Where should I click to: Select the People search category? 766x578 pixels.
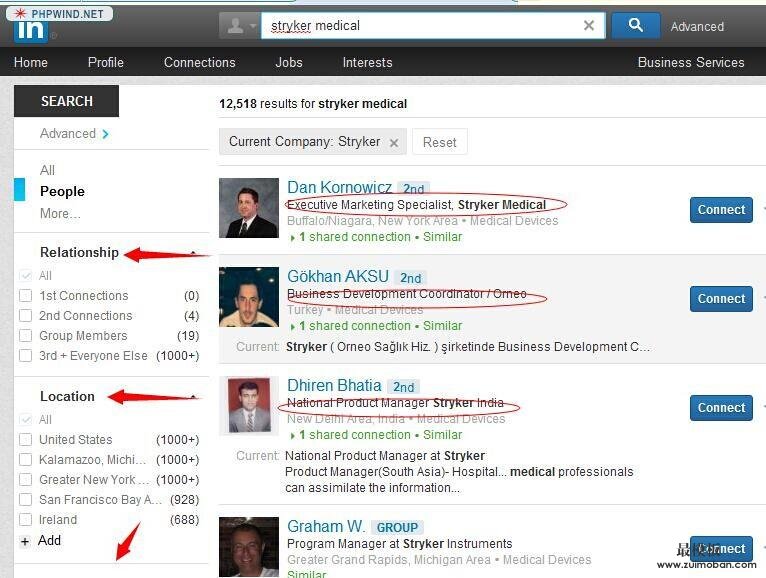[62, 191]
